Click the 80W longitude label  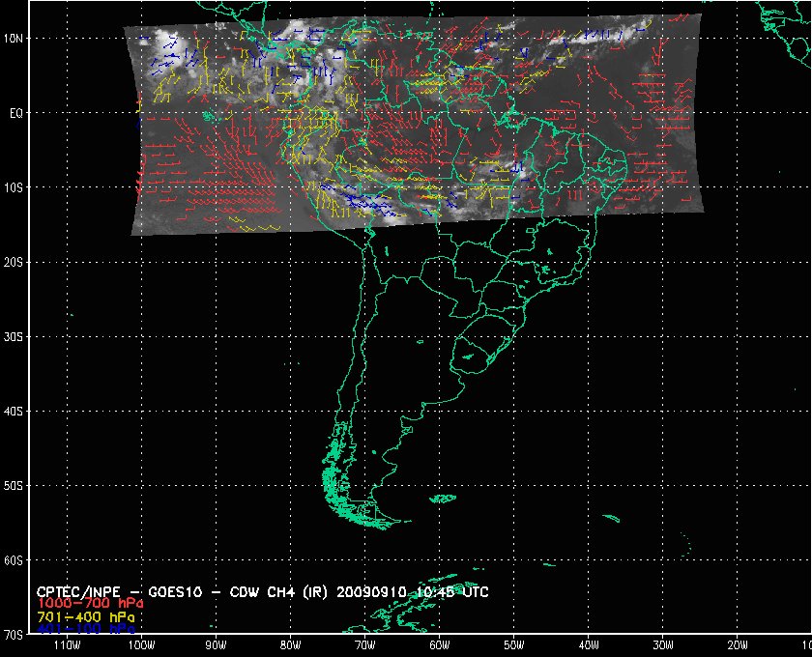[x=291, y=645]
